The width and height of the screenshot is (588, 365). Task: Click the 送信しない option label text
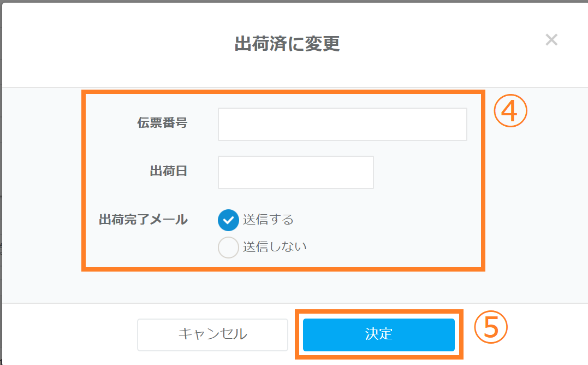pos(275,247)
